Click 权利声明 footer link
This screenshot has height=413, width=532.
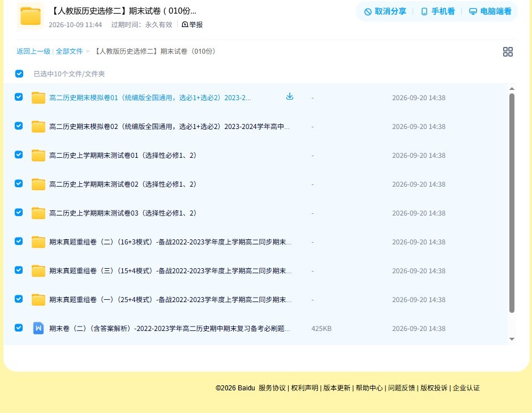[304, 388]
